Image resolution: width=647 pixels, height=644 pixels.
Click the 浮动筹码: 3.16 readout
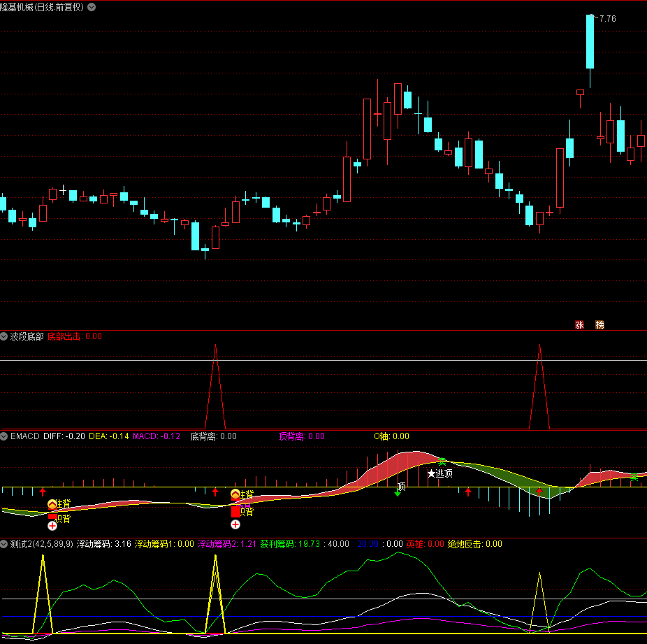[x=104, y=544]
